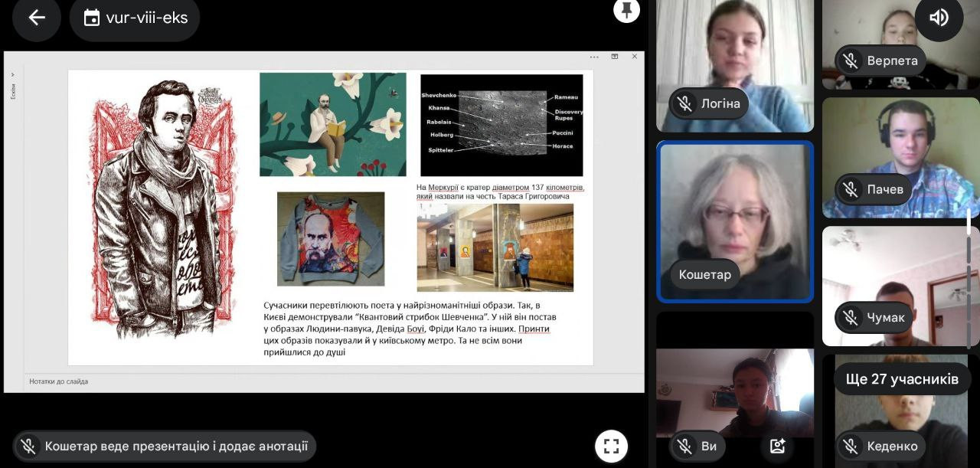
Task: Open the speaker audio output selector
Action: pos(939,18)
